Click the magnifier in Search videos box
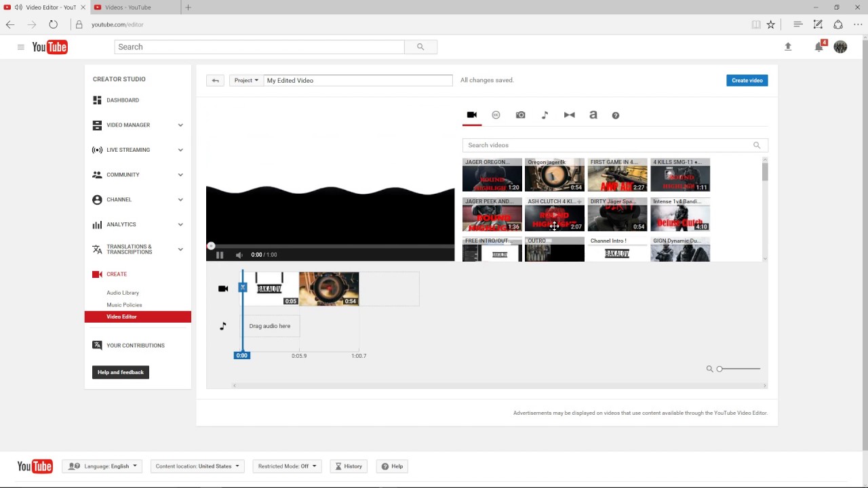 [x=757, y=145]
